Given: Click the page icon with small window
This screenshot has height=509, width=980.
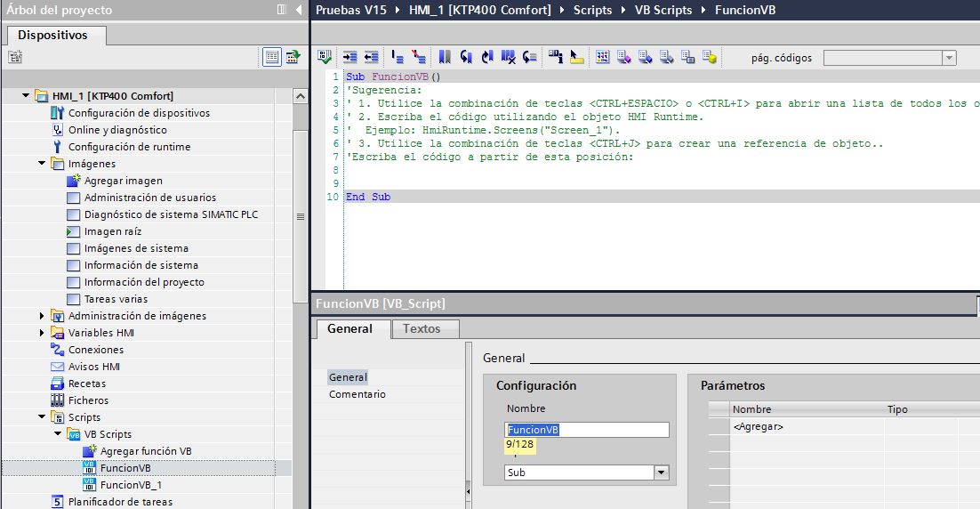Looking at the screenshot, I should click(687, 57).
